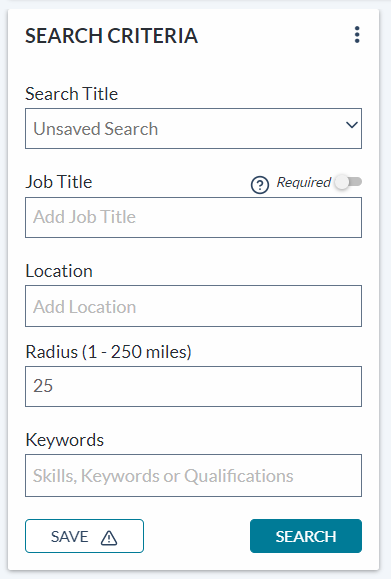Click the SAVE button
The width and height of the screenshot is (391, 579).
[x=85, y=536]
